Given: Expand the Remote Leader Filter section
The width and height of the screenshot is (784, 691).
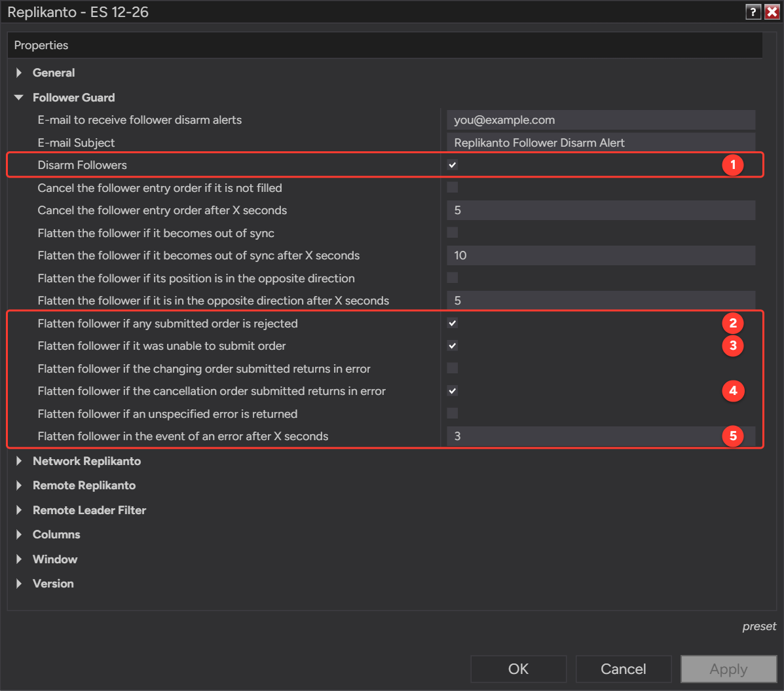Looking at the screenshot, I should (x=19, y=510).
